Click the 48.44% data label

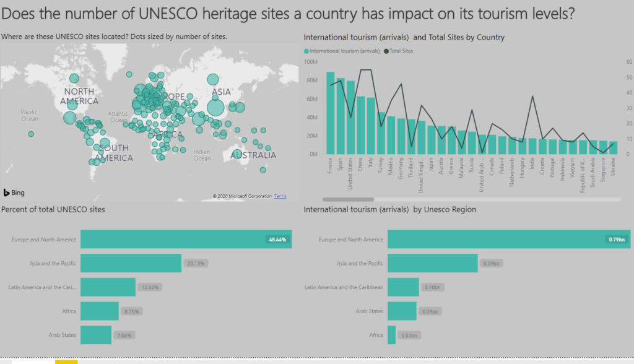(x=277, y=240)
